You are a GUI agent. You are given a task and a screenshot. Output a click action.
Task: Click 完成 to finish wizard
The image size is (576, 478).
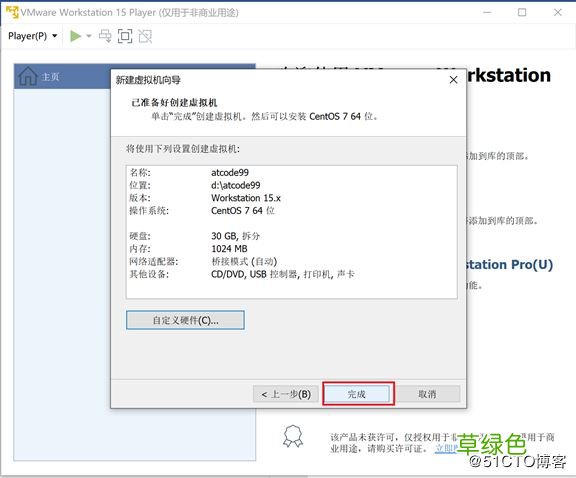(357, 395)
